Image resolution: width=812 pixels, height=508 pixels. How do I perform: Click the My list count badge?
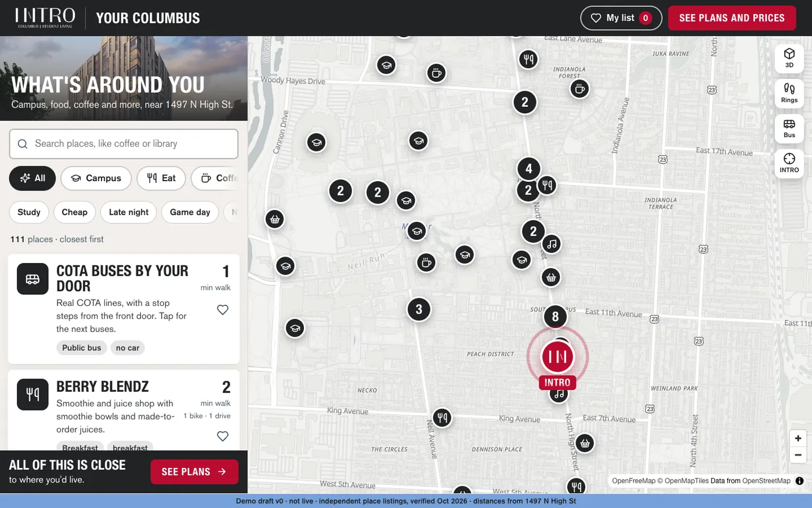coord(646,18)
